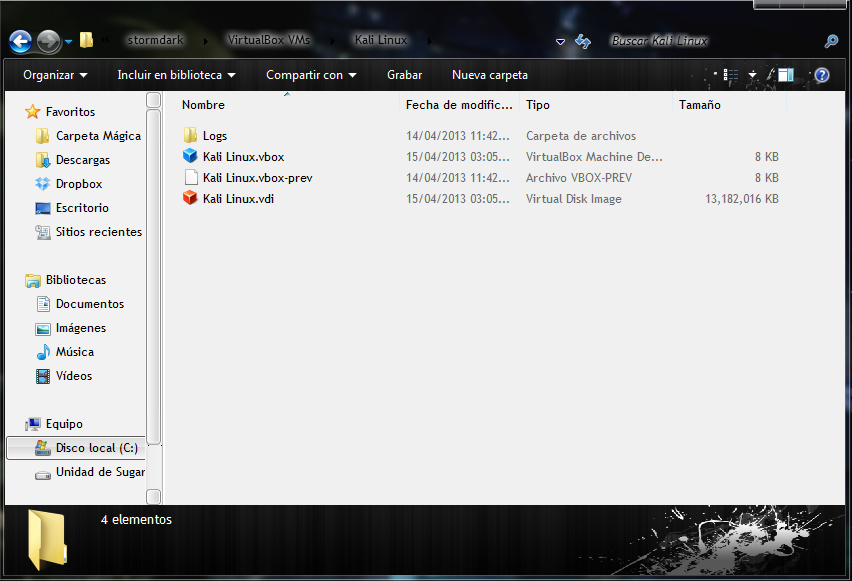The width and height of the screenshot is (852, 581).
Task: Open Escritorio in the sidebar
Action: 82,208
